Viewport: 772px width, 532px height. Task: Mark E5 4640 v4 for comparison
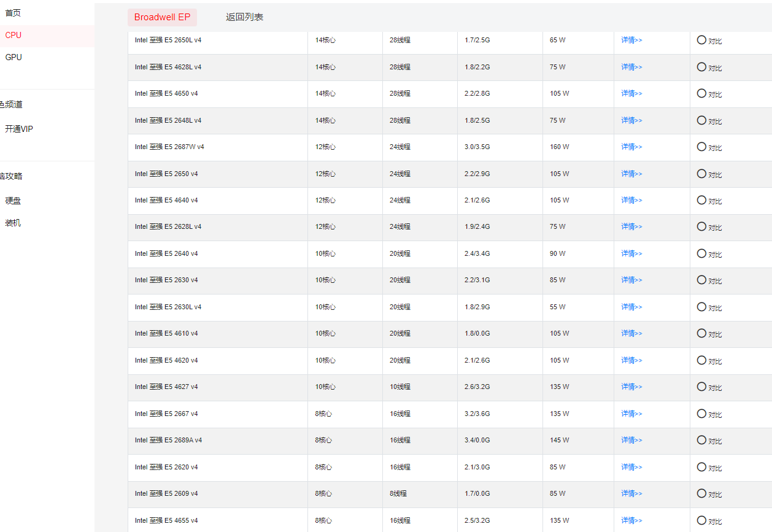(701, 200)
